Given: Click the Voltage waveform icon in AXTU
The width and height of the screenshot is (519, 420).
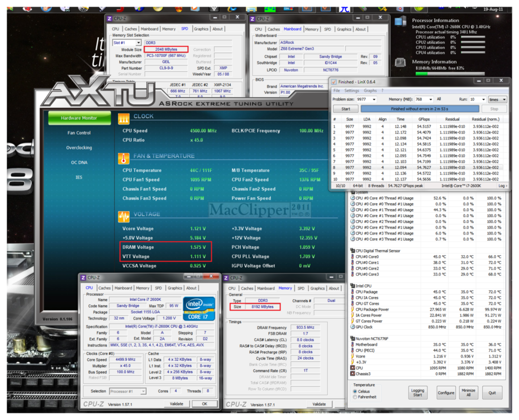Looking at the screenshot, I should [x=123, y=216].
